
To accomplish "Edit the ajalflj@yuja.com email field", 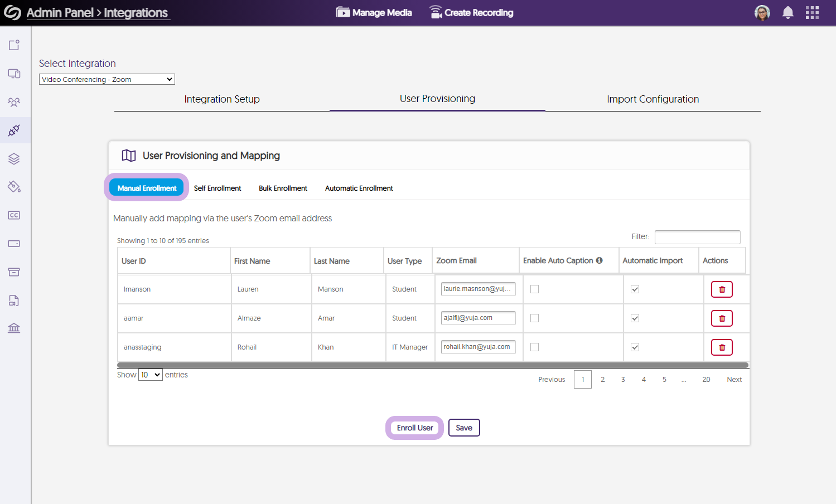I will [x=478, y=318].
